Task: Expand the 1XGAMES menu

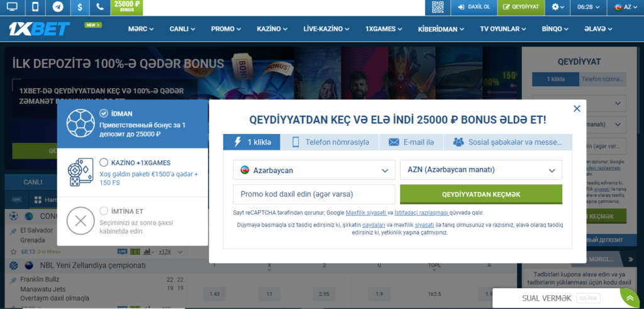Action: [384, 29]
